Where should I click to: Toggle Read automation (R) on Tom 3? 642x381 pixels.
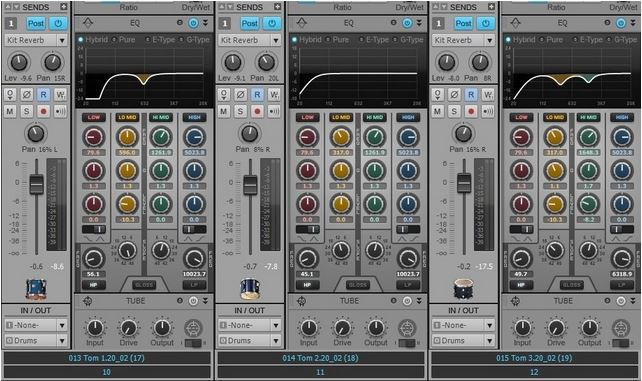(471, 95)
